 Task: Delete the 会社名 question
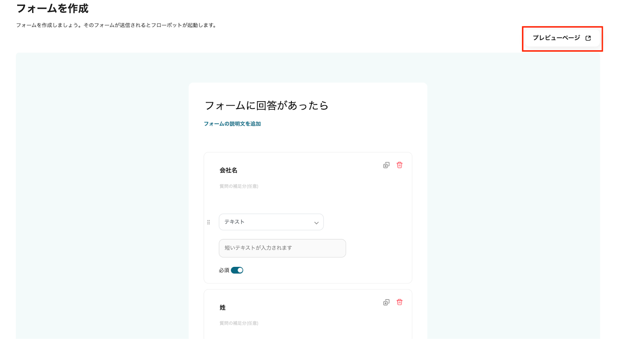(x=400, y=165)
